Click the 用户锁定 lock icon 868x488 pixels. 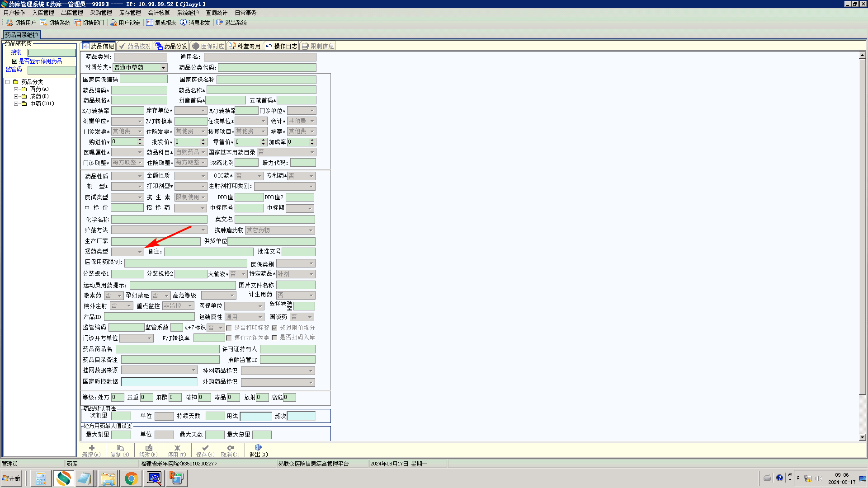113,23
